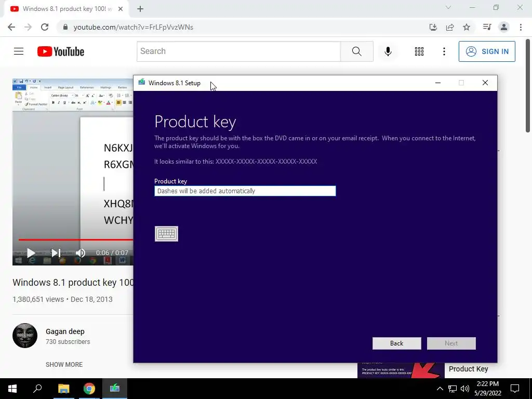Click the YouTube search magnifier button
Viewport: 532px width, 399px height.
coord(356,51)
